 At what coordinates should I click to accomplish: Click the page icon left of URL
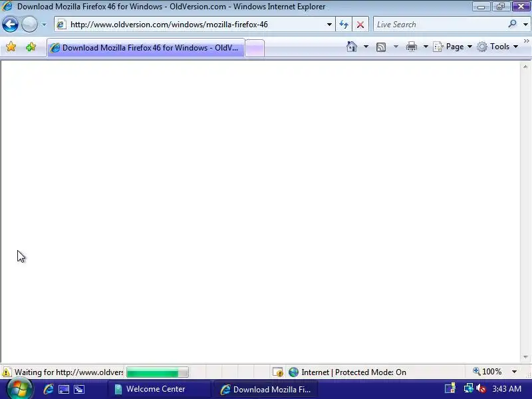tap(61, 25)
